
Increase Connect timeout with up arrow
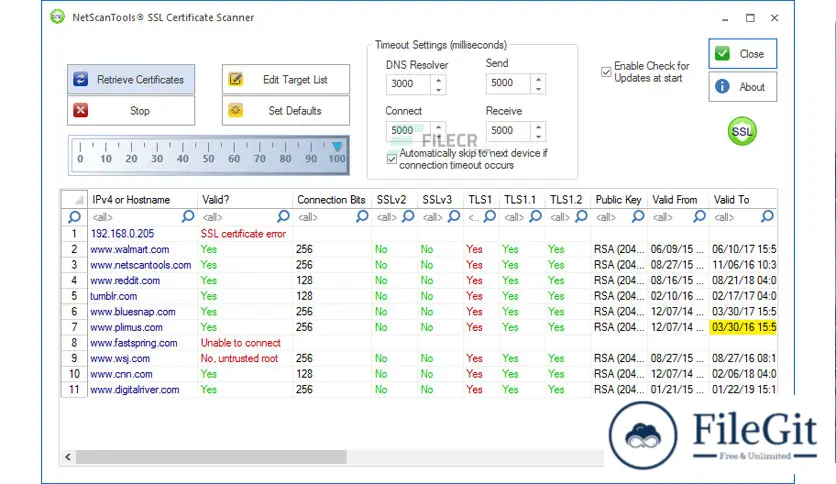(438, 127)
